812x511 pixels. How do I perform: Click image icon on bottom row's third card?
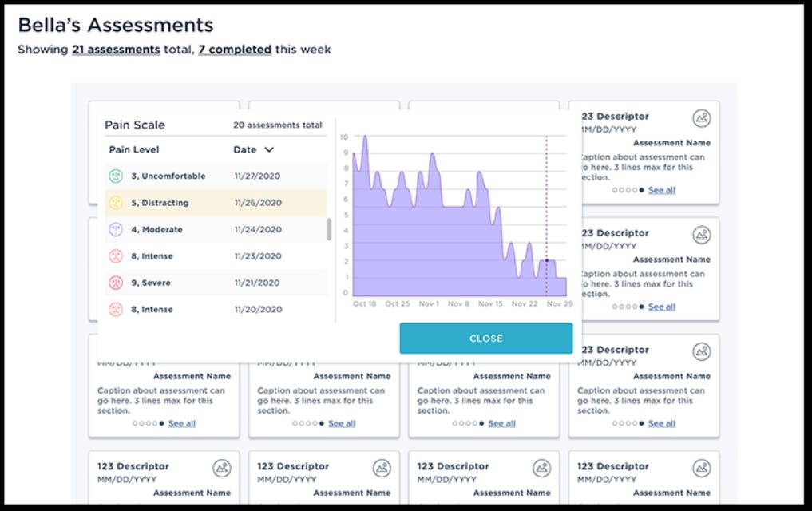(x=541, y=469)
